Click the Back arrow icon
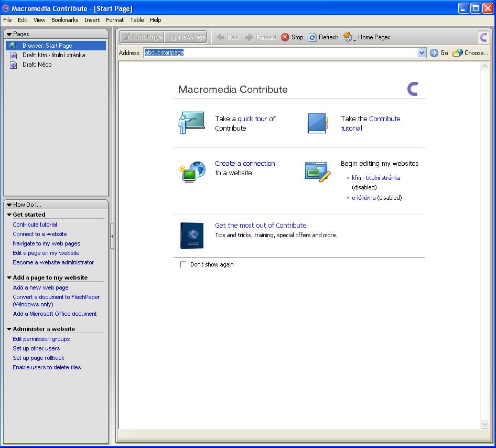The image size is (496, 448). 221,37
